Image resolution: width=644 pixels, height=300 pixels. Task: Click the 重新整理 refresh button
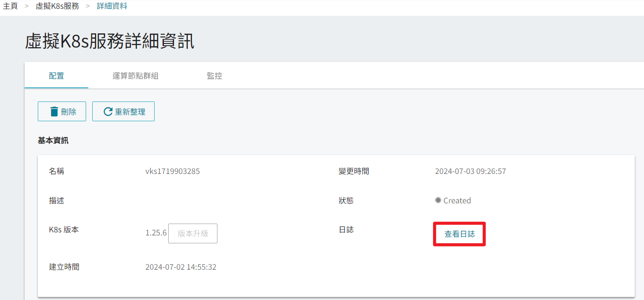pyautogui.click(x=123, y=112)
